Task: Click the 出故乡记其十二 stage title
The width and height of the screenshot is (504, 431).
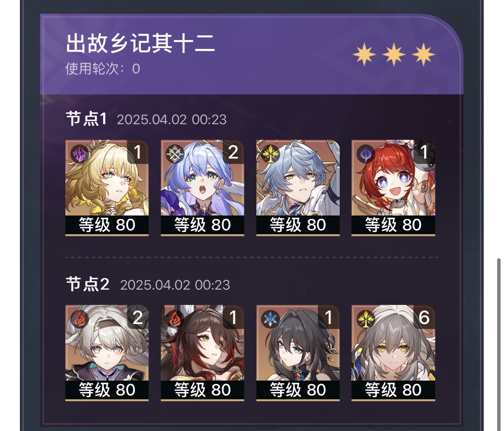Action: [x=140, y=43]
